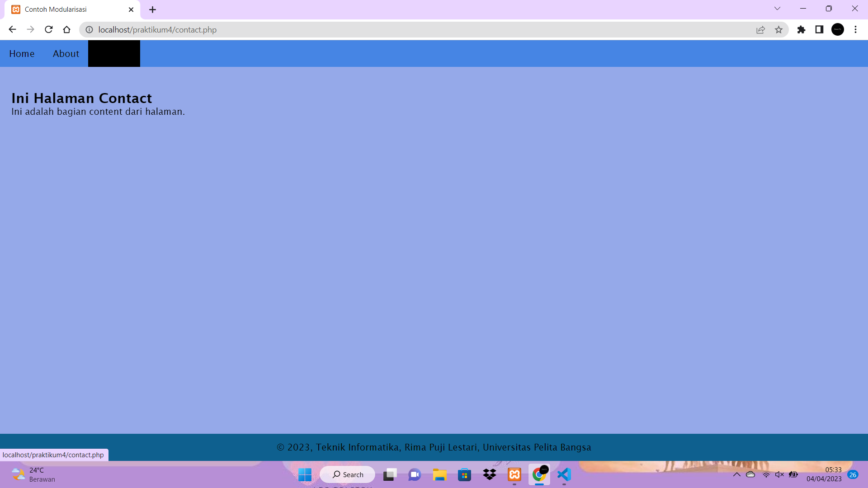
Task: Open the Home navigation link
Action: pyautogui.click(x=22, y=54)
